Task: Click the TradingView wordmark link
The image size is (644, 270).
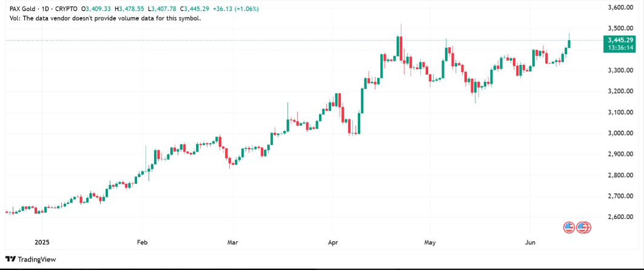Action: [x=36, y=259]
